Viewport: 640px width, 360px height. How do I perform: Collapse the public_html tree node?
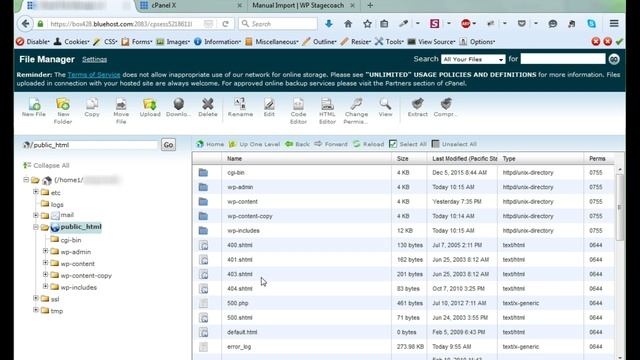(x=36, y=227)
